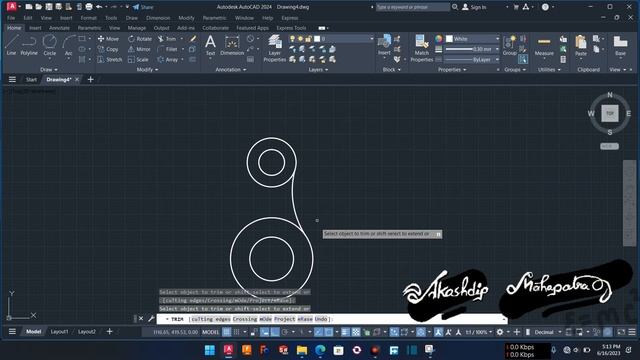Choose the Undo option in command line

(321, 319)
